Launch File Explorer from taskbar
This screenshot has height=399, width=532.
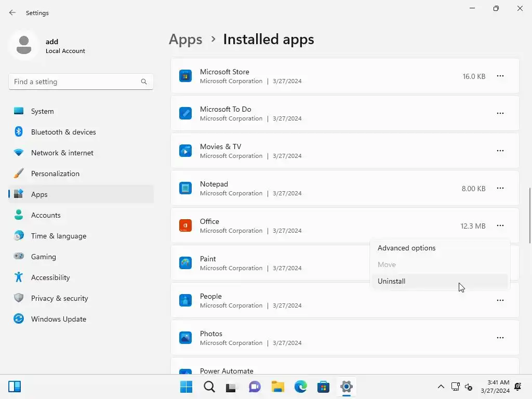277,387
